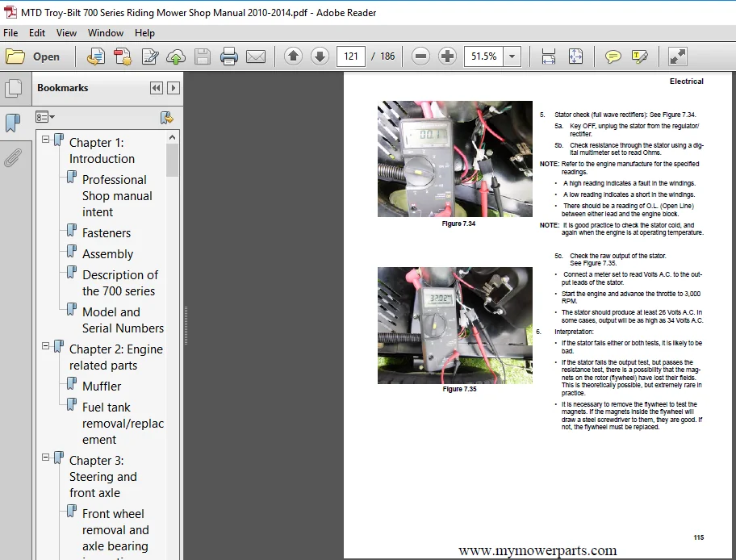Open the Muffler bookmark
736x560 pixels.
click(x=102, y=387)
